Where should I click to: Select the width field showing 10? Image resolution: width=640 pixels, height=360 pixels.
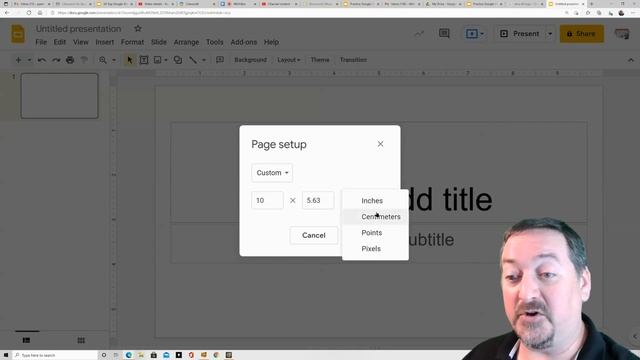click(267, 200)
